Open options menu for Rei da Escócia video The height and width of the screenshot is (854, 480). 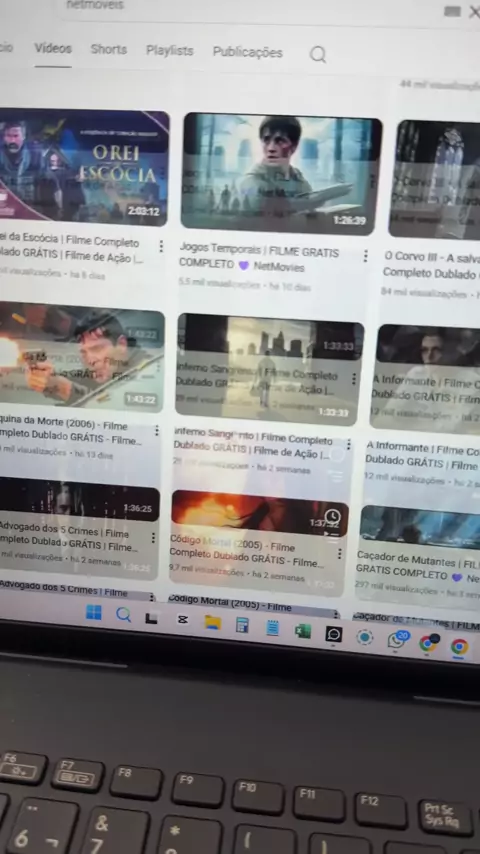pyautogui.click(x=161, y=247)
